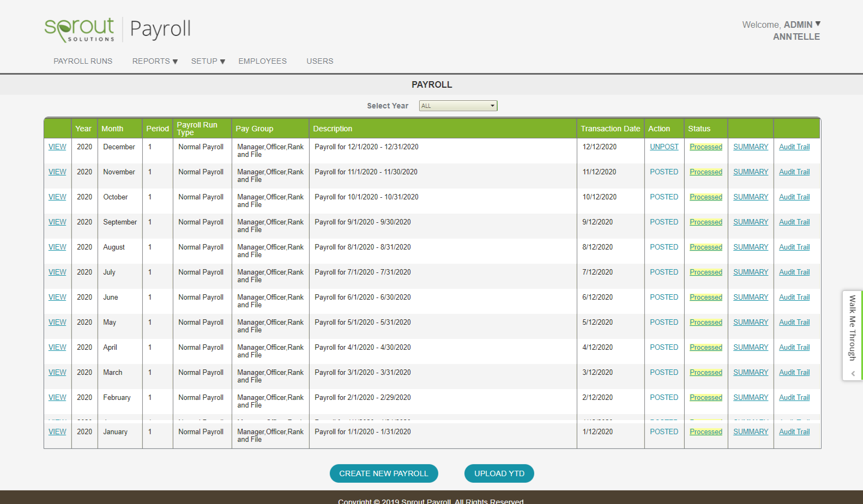The width and height of the screenshot is (863, 504).
Task: View the August 2020 payroll
Action: pyautogui.click(x=57, y=247)
